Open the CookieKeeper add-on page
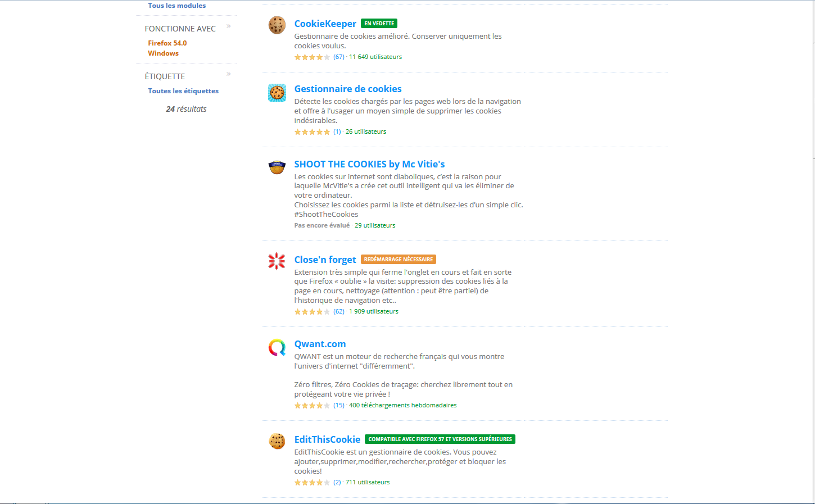Screen dimensions: 815x504 325,24
